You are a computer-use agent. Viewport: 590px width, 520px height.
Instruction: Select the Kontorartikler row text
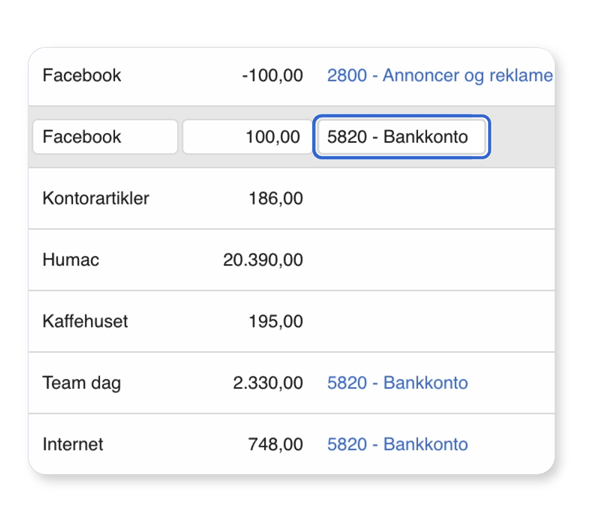click(96, 198)
